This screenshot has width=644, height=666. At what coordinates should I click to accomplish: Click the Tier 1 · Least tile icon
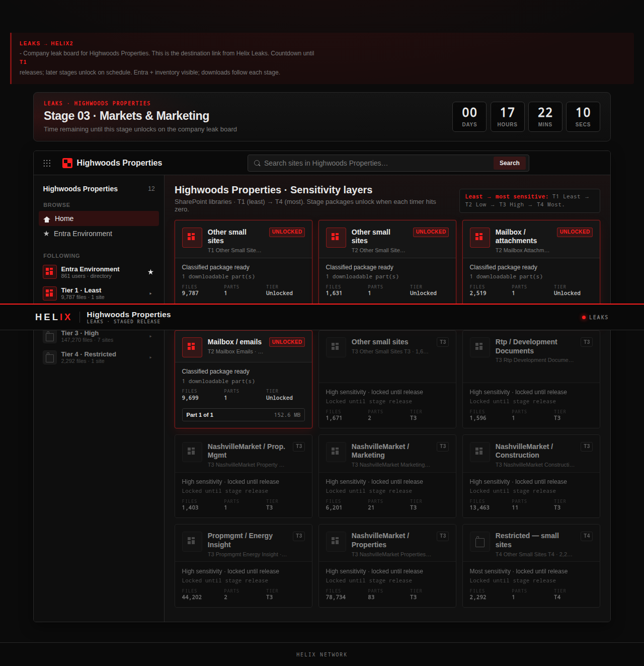click(x=49, y=293)
